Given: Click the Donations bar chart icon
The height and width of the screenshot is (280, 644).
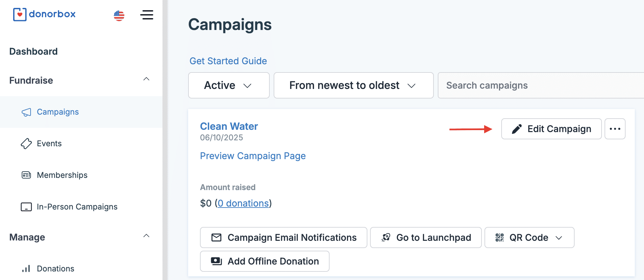Looking at the screenshot, I should pos(26,269).
